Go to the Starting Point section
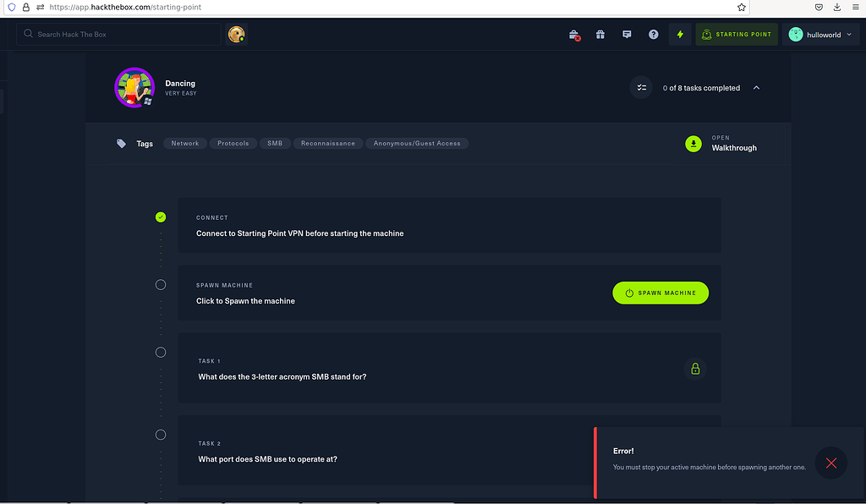Image resolution: width=866 pixels, height=504 pixels. [734, 34]
